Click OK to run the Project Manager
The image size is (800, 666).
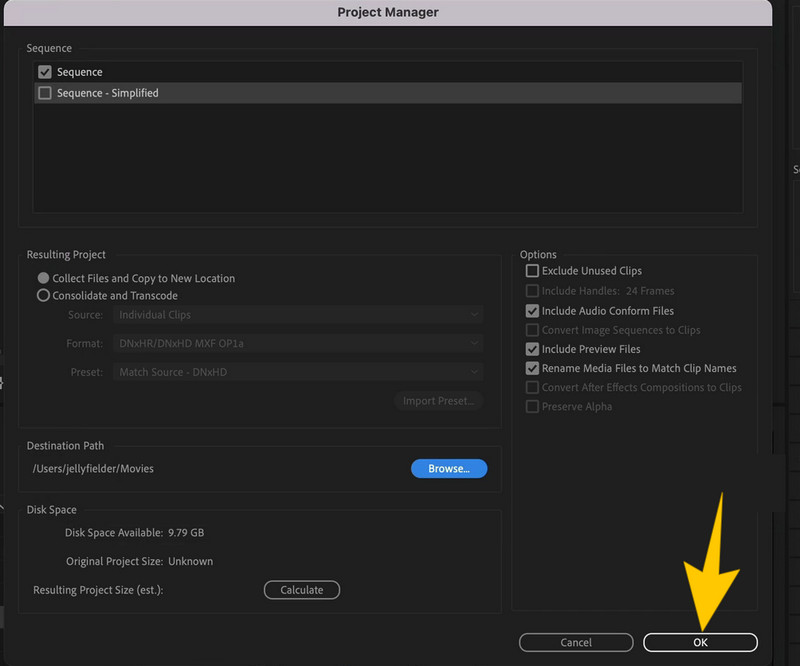pos(699,642)
